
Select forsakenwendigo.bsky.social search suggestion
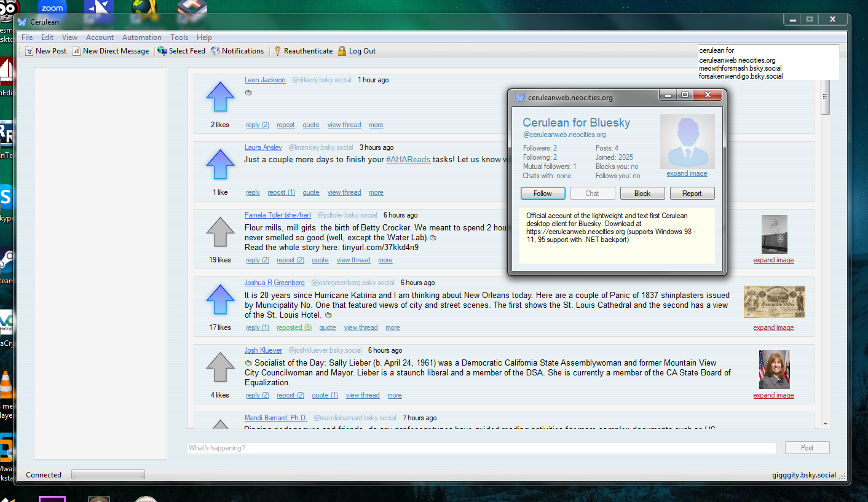(x=741, y=76)
